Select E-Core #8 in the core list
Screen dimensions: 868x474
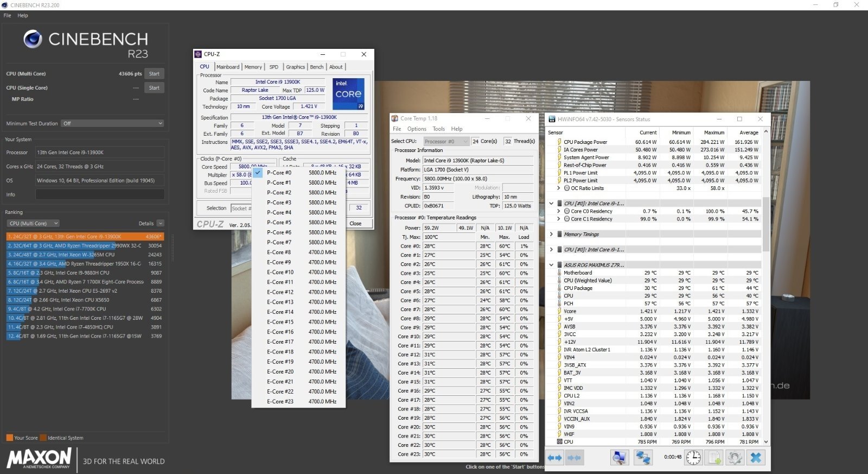click(x=299, y=252)
